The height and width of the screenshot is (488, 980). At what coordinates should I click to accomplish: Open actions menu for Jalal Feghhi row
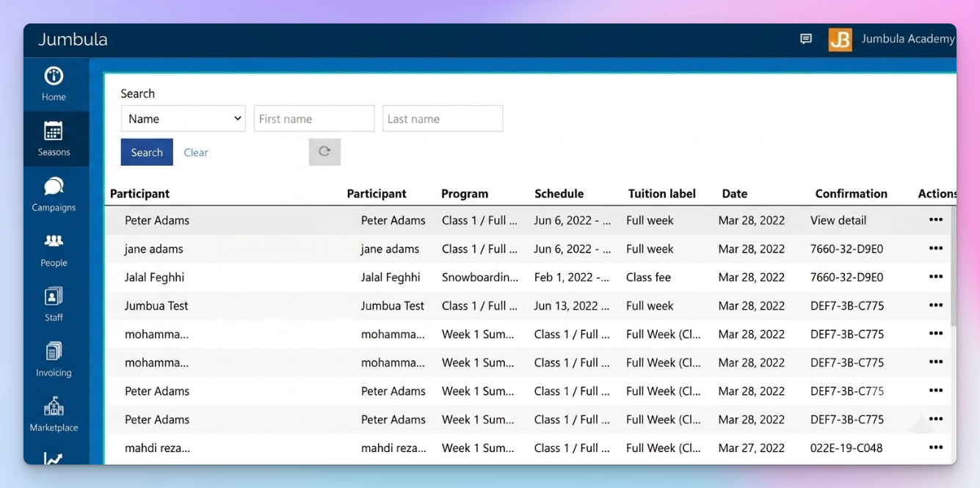(x=935, y=277)
